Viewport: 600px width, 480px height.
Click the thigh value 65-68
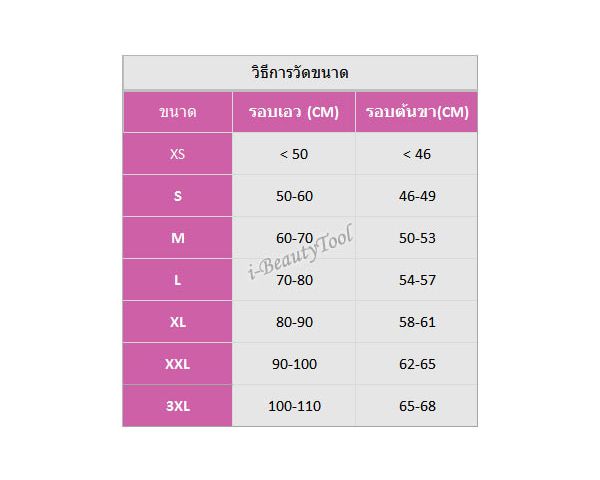[417, 406]
